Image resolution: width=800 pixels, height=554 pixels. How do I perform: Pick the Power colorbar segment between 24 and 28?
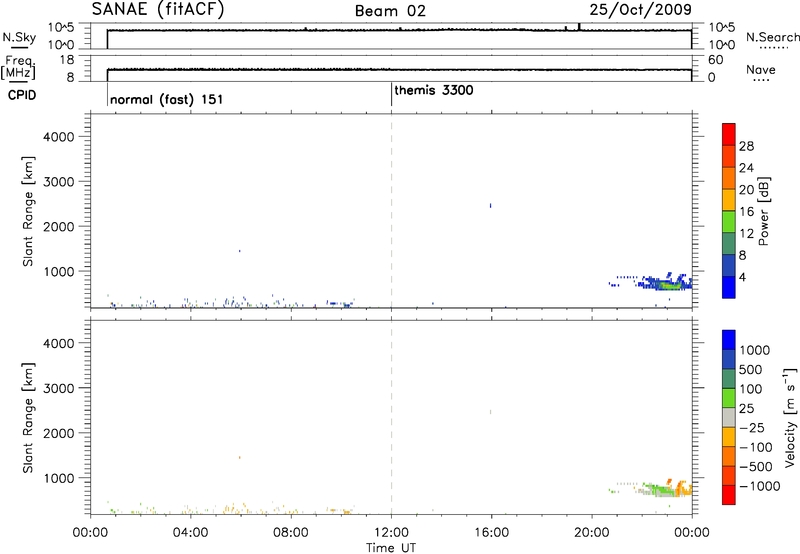[729, 156]
